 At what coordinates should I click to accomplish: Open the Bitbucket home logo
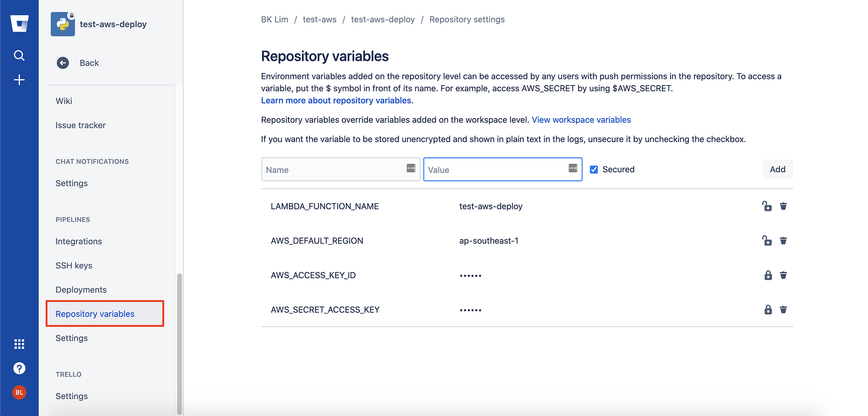click(x=19, y=23)
